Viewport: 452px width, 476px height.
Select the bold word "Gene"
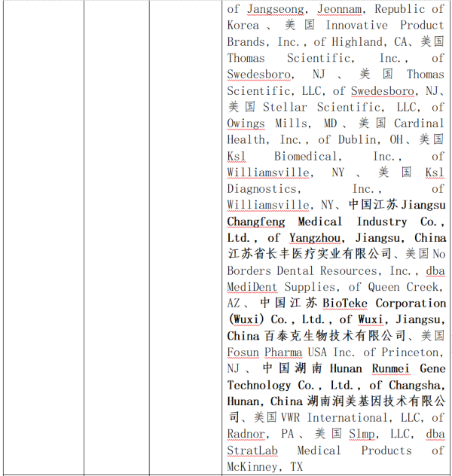tap(432, 370)
